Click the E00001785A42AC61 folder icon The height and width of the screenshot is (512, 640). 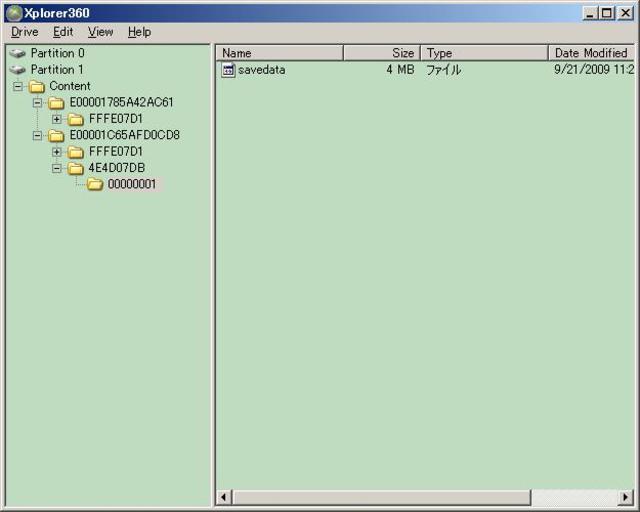56,103
